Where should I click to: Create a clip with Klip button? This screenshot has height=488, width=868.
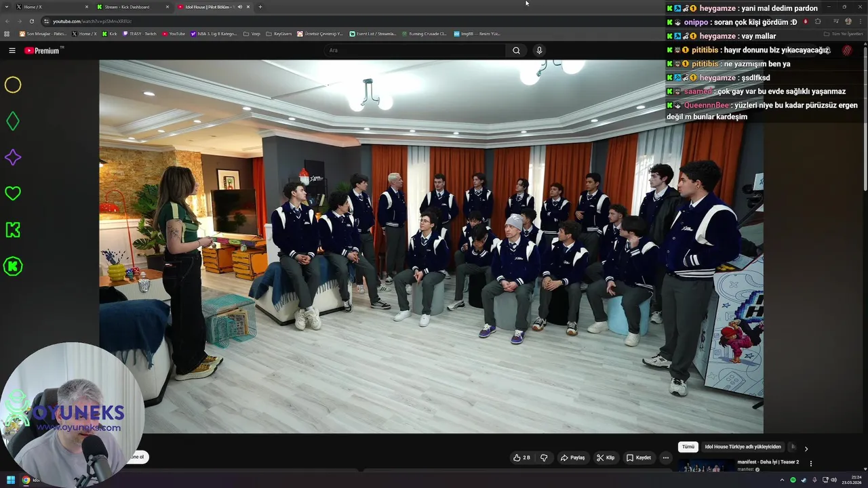click(606, 457)
